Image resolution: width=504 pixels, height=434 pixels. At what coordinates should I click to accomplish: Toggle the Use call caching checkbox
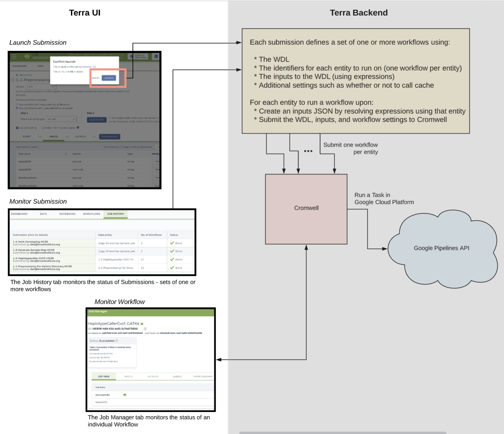(17, 128)
